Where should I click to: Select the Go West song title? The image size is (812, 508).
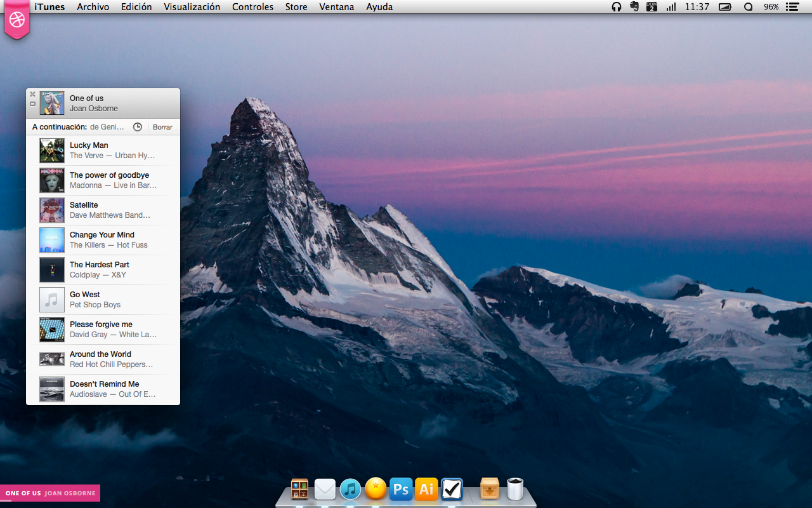(x=85, y=295)
